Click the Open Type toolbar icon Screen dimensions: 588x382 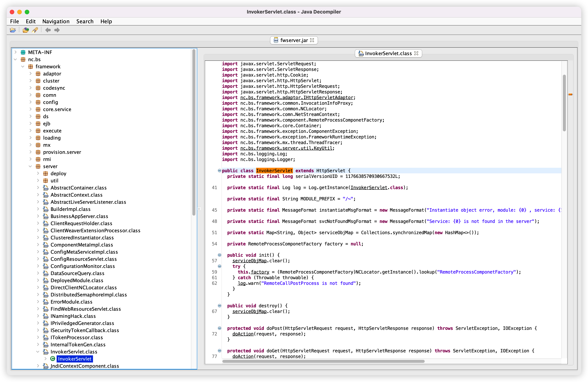[26, 30]
